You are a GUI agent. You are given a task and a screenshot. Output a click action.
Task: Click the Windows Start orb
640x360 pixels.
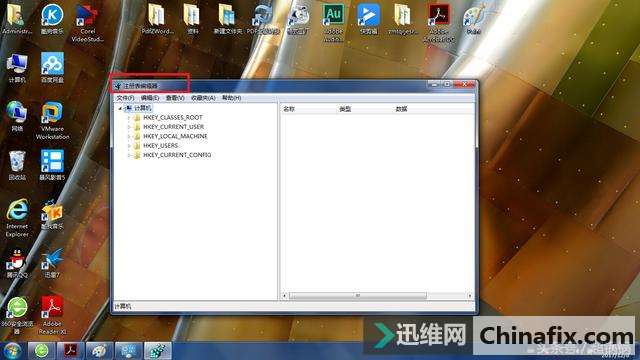coord(12,351)
